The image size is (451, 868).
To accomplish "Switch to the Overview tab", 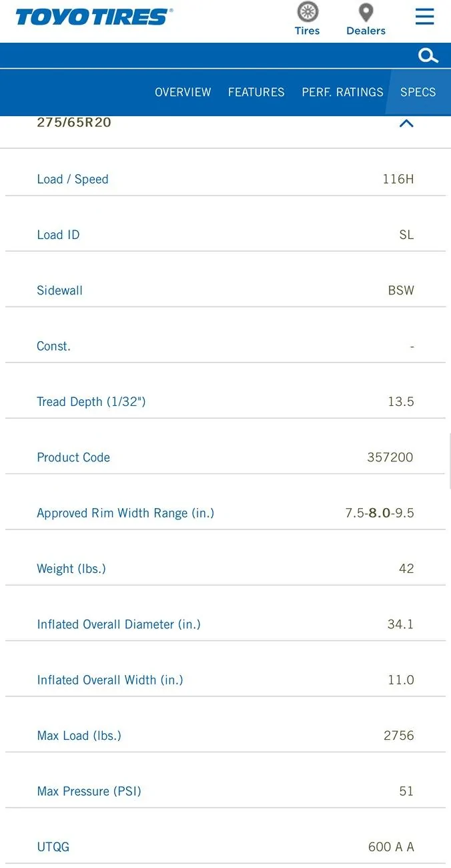I will (x=183, y=92).
